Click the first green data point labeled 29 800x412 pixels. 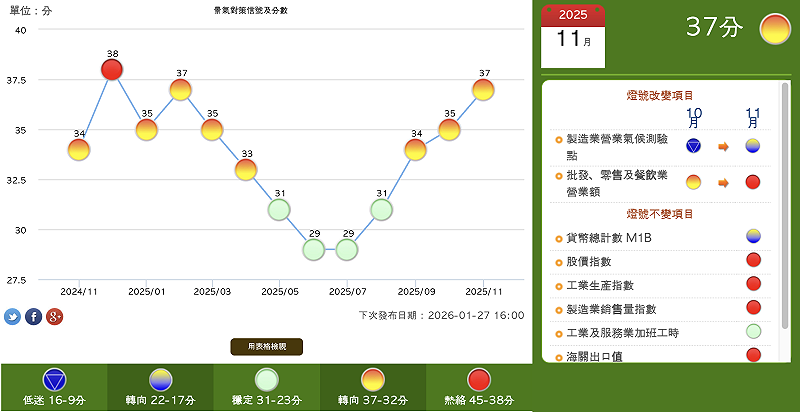pos(313,249)
